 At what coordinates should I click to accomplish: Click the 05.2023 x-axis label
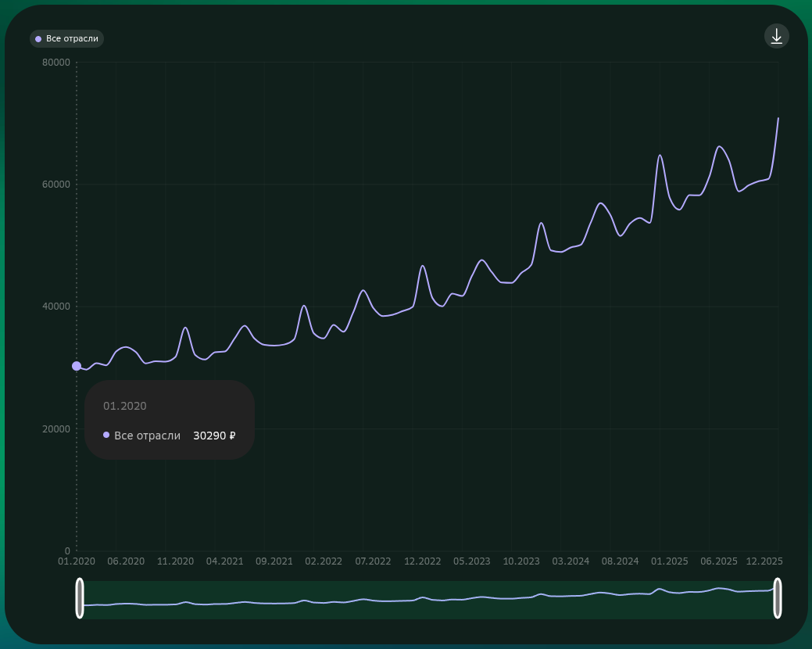[472, 561]
